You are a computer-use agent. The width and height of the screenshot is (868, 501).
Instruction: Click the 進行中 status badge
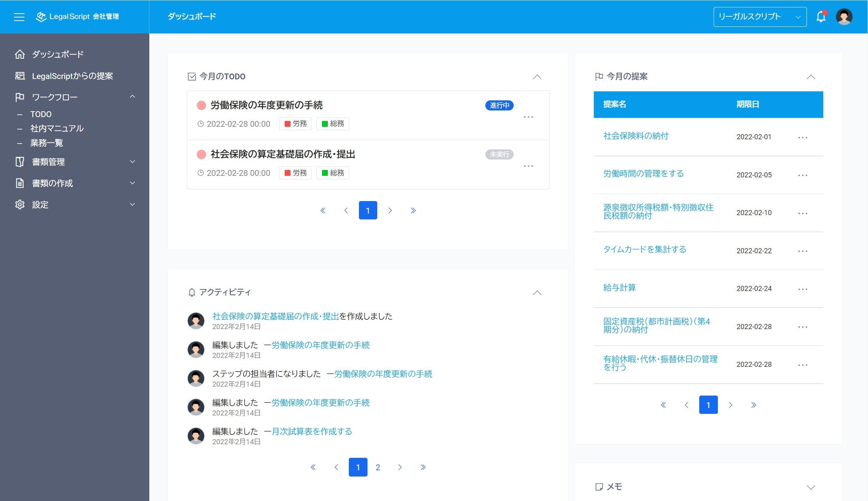[499, 105]
